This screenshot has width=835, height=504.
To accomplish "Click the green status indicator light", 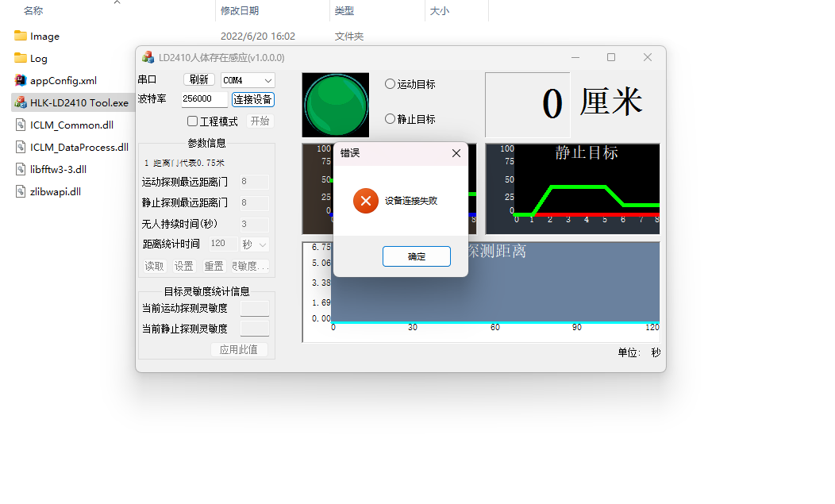I will point(336,105).
